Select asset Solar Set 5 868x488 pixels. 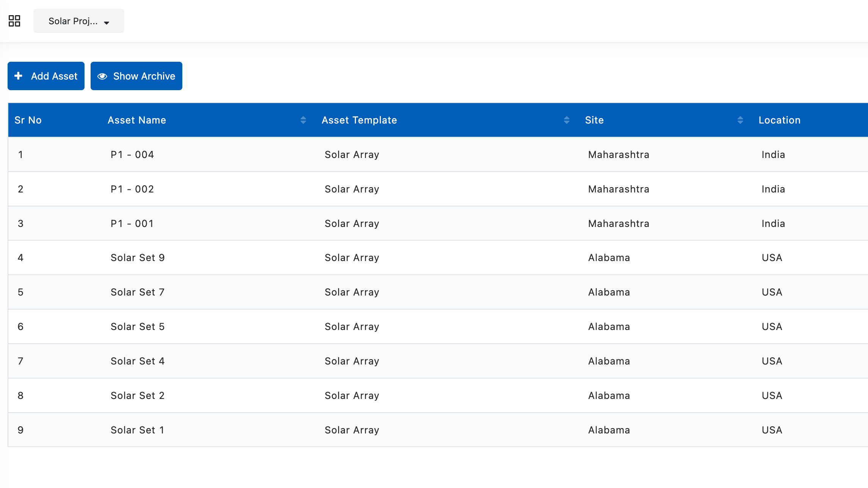(138, 327)
